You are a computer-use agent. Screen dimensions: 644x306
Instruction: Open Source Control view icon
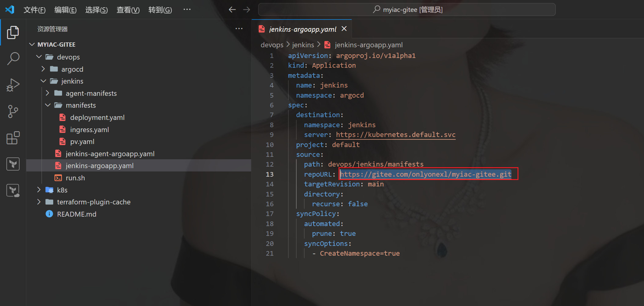[x=13, y=112]
